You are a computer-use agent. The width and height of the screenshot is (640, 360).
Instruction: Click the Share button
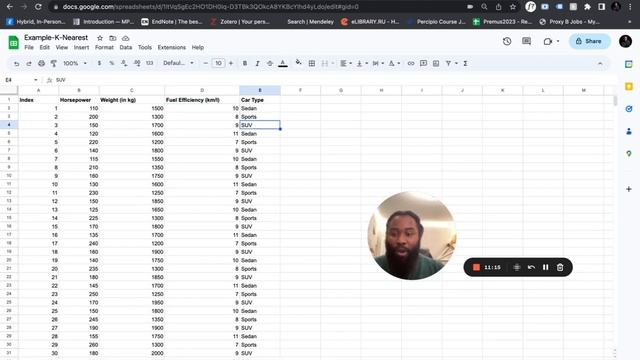589,41
